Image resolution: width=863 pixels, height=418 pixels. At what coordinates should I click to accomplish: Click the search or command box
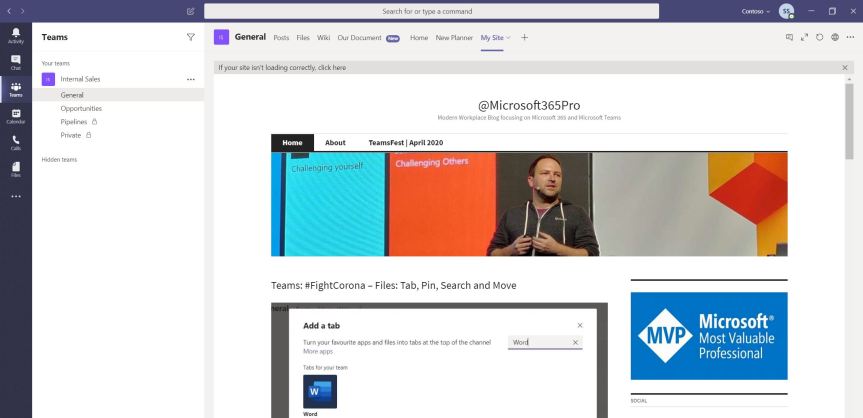431,11
